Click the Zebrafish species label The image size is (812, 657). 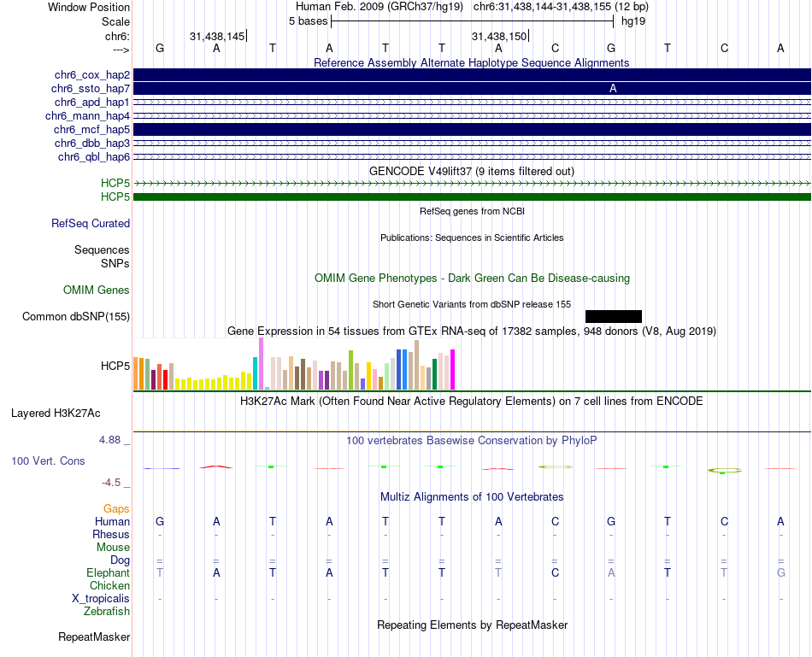coord(107,611)
